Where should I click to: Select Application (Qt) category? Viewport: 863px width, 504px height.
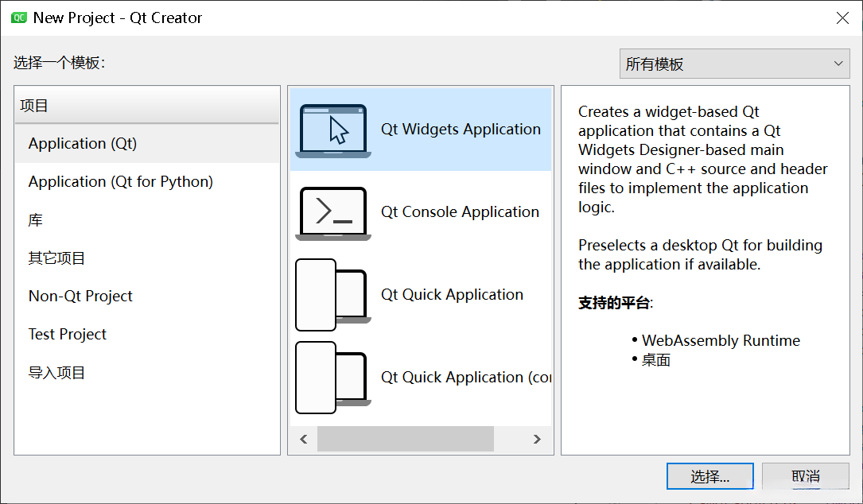(x=147, y=144)
